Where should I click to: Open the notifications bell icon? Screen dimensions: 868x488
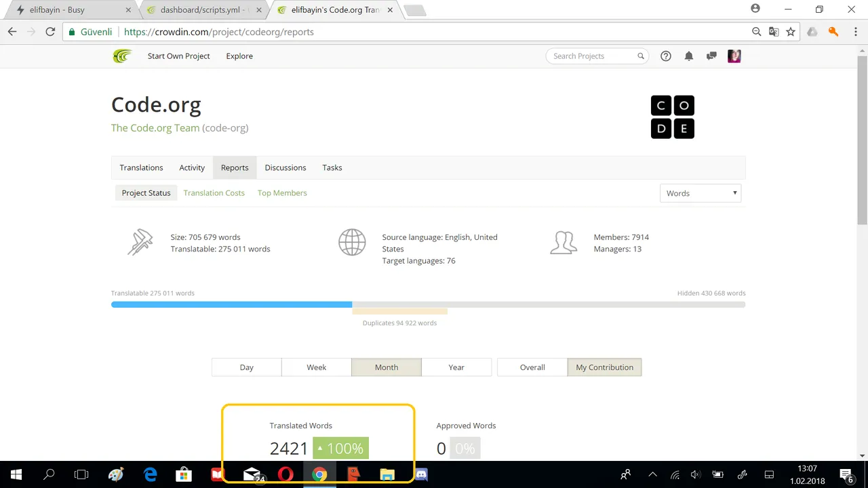pyautogui.click(x=689, y=56)
